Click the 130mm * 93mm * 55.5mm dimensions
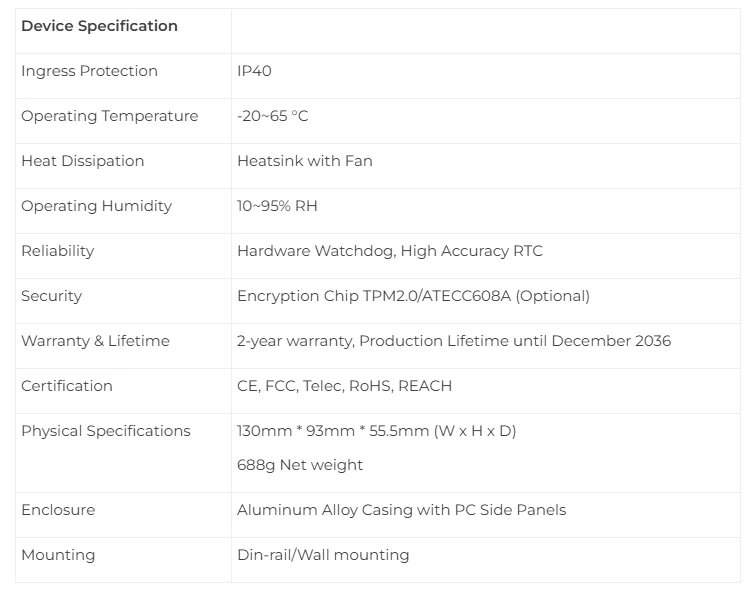 (x=376, y=431)
